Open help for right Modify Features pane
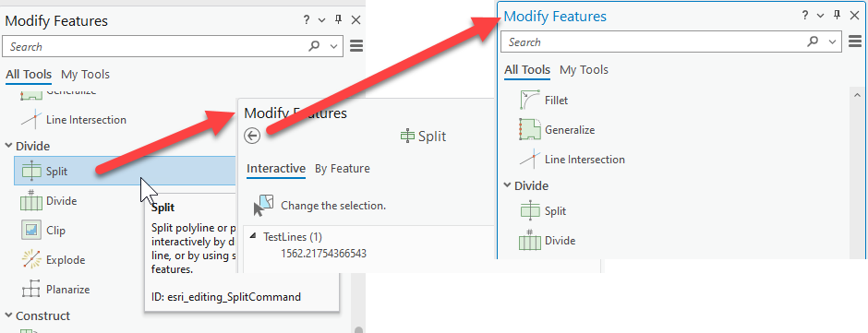 tap(805, 16)
